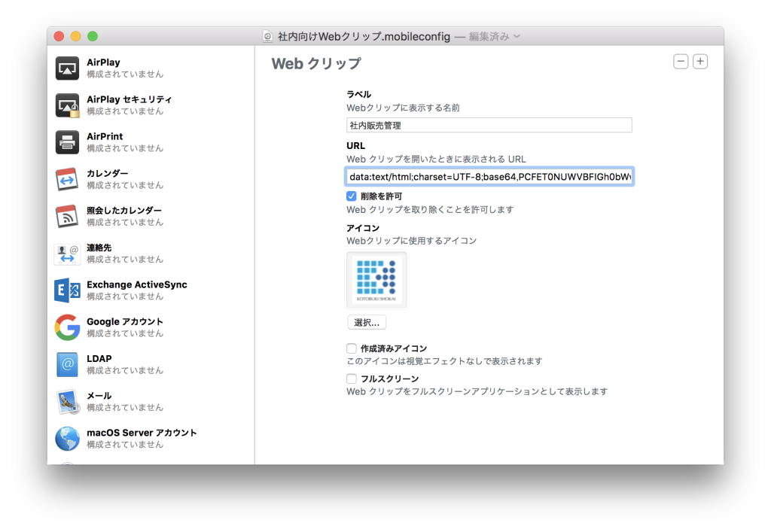Select 連絡先 label in sidebar
The width and height of the screenshot is (771, 532).
pos(99,248)
